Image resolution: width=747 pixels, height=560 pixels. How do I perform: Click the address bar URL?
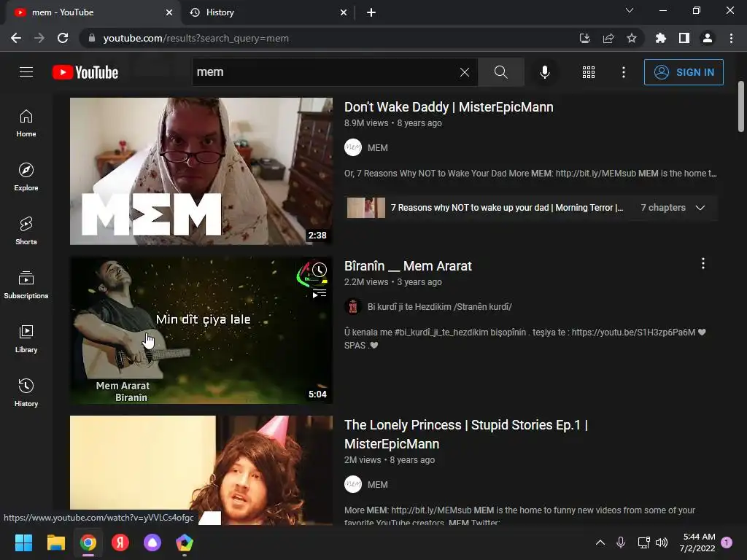click(196, 38)
